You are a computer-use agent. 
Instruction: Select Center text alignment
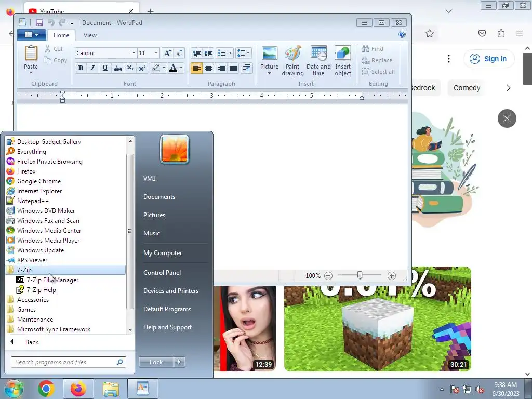(209, 68)
